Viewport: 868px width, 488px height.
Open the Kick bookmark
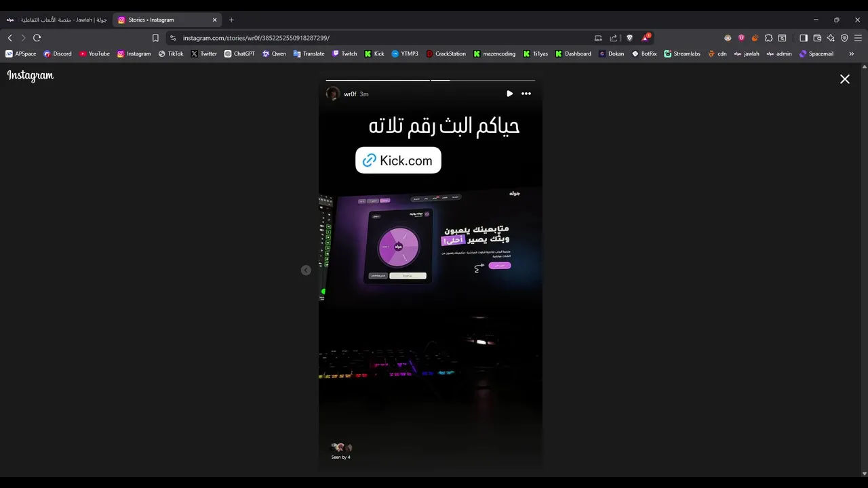pos(374,54)
